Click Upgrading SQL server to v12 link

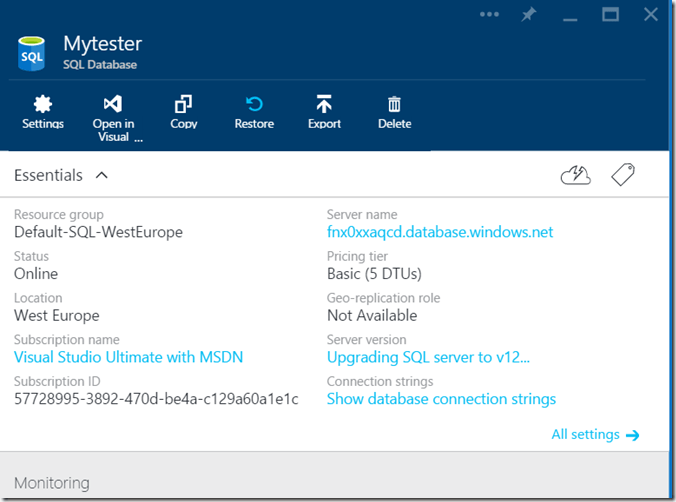pos(428,357)
